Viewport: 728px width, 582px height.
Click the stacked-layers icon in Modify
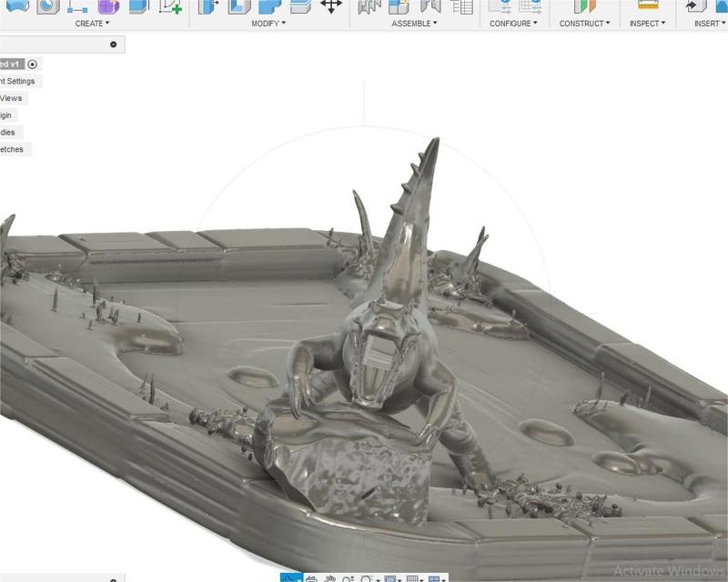(x=300, y=6)
